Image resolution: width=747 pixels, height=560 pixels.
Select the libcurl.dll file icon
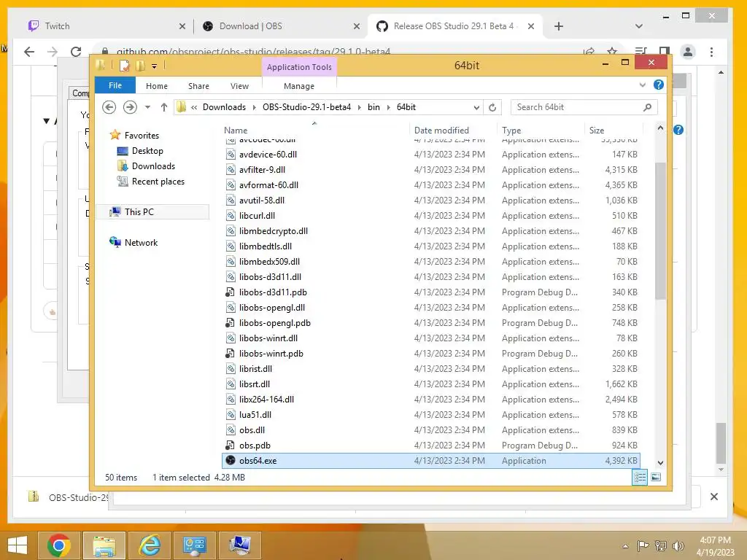pyautogui.click(x=231, y=216)
